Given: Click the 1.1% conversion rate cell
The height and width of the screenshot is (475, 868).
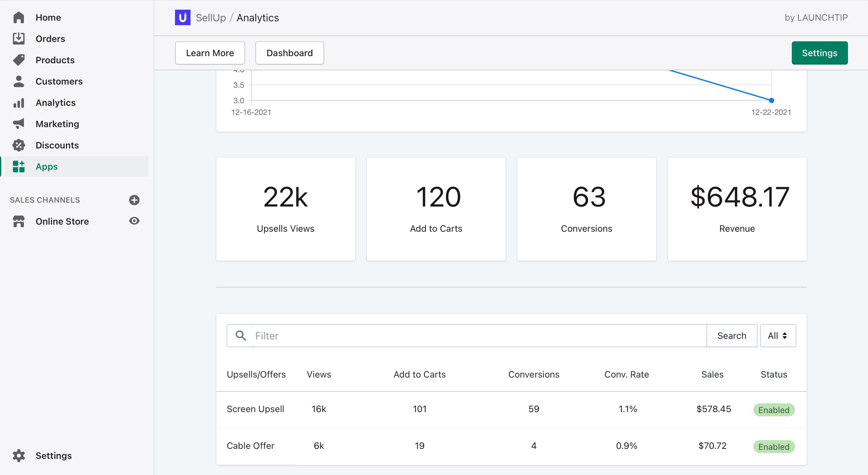Looking at the screenshot, I should [x=628, y=409].
